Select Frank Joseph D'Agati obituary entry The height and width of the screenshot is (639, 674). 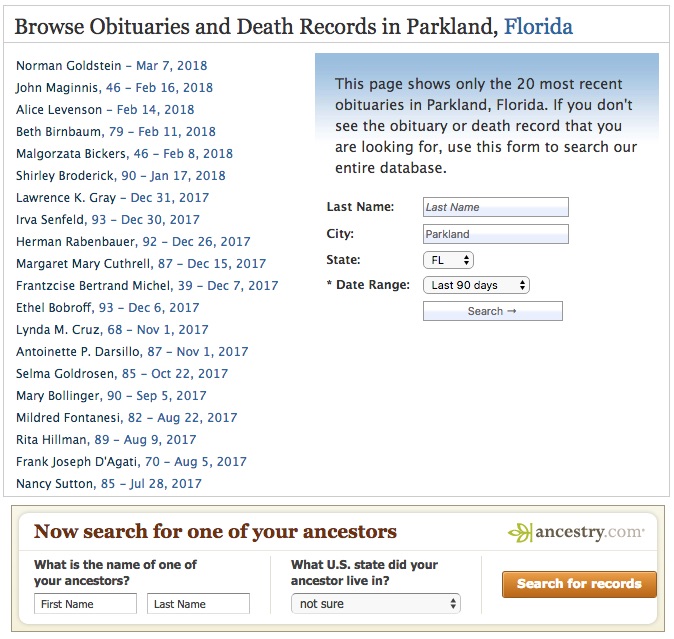pyautogui.click(x=131, y=461)
